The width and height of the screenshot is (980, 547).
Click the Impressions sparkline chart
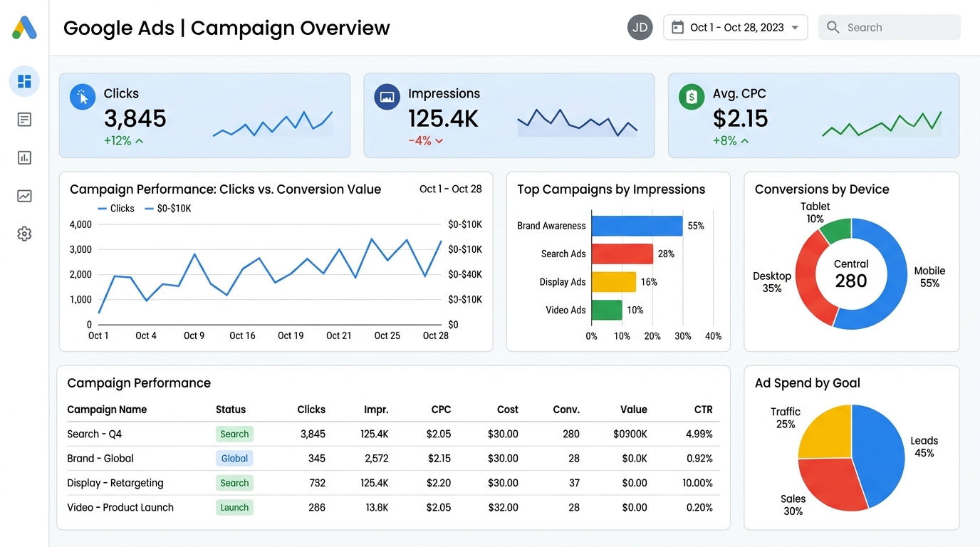pyautogui.click(x=577, y=123)
